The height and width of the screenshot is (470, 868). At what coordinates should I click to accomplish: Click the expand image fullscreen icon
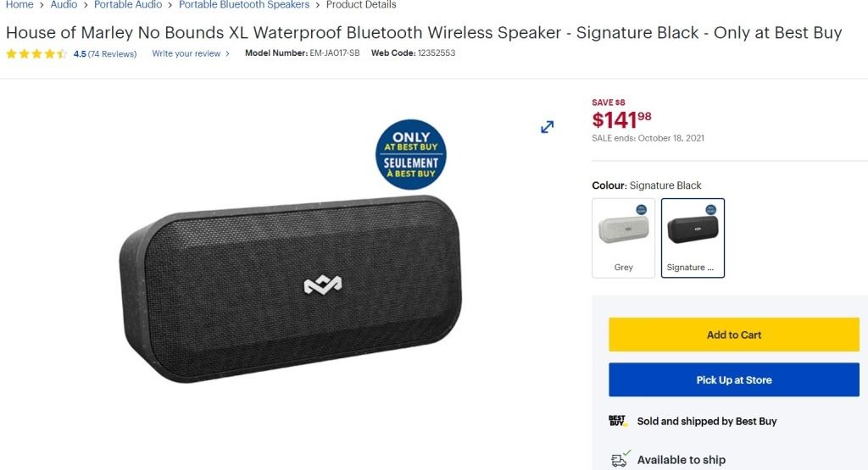(x=547, y=127)
